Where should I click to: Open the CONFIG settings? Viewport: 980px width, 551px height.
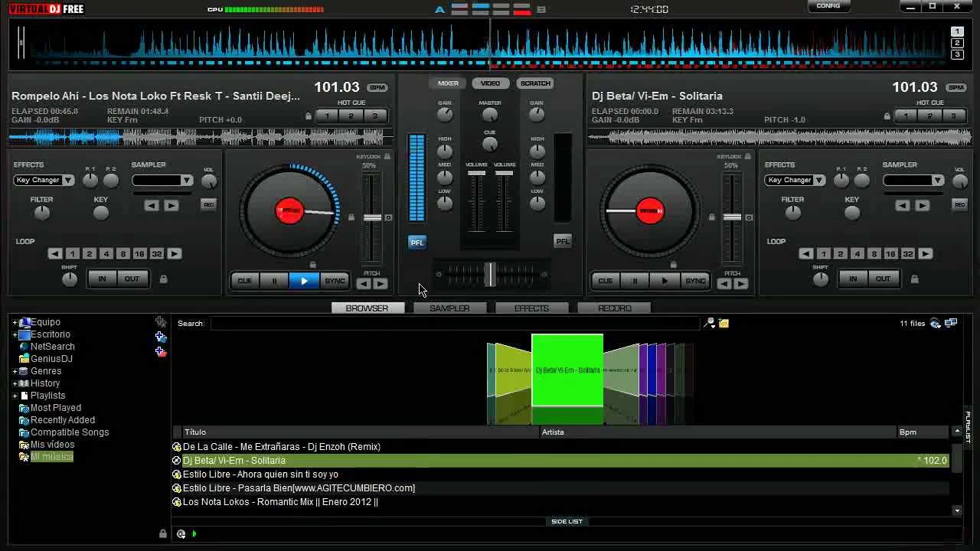(828, 6)
